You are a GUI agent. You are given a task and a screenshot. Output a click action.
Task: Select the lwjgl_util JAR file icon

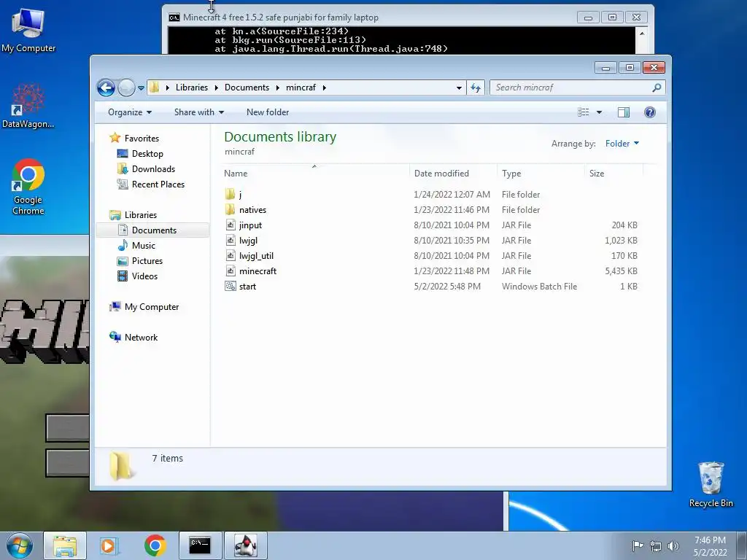(230, 255)
